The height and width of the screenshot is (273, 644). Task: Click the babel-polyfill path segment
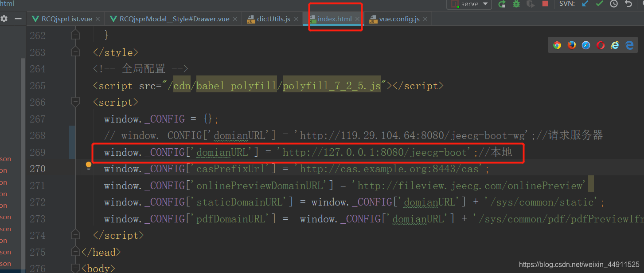(236, 86)
